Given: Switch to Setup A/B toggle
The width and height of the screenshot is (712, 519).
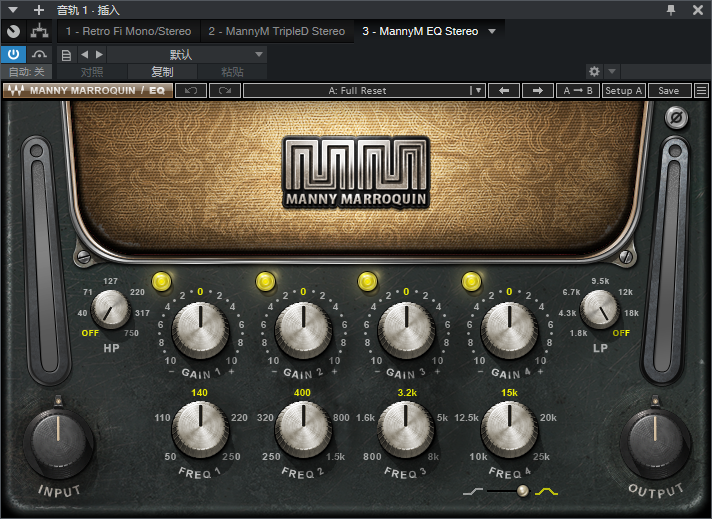Looking at the screenshot, I should point(624,90).
